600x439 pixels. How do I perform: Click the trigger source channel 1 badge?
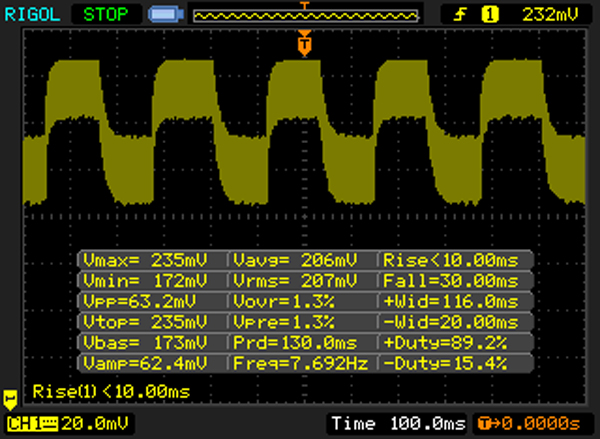click(490, 15)
